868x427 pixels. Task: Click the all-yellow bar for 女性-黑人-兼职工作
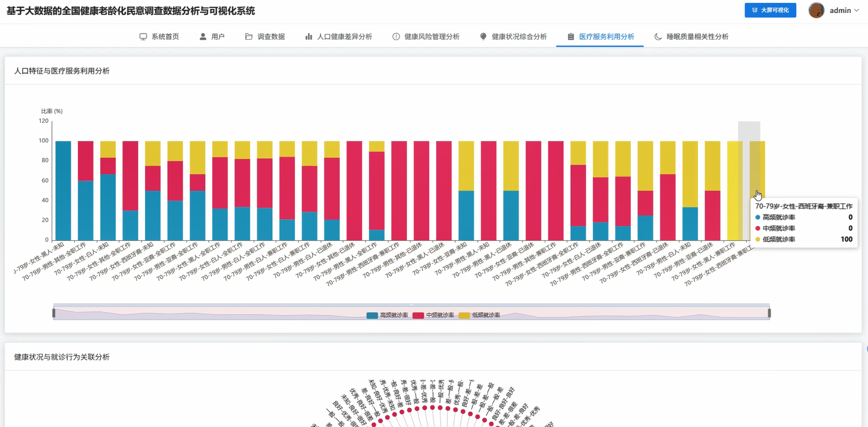click(735, 191)
